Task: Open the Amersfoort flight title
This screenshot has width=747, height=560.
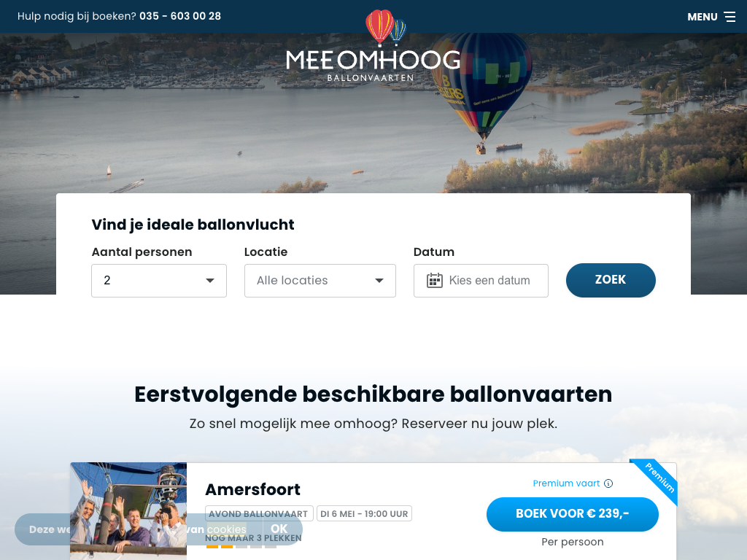Action: point(252,489)
